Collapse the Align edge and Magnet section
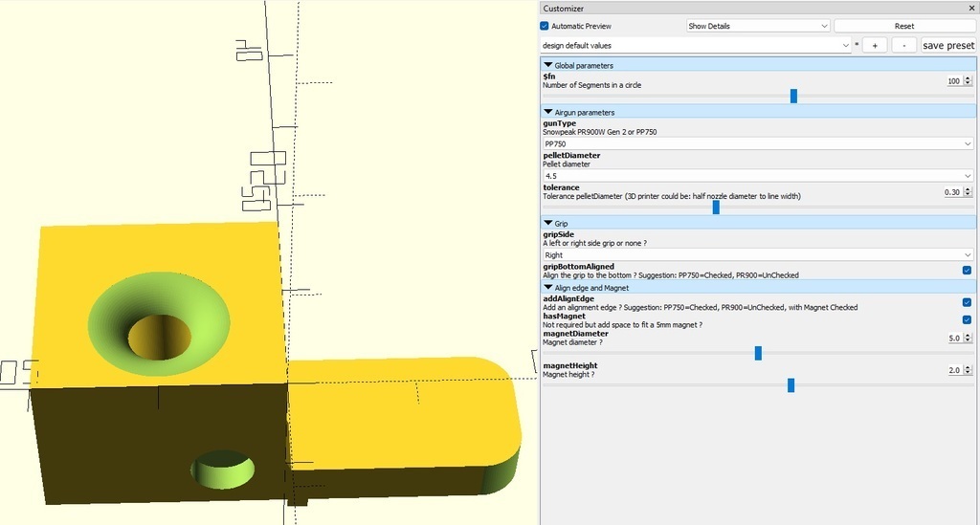Viewport: 980px width, 525px height. pyautogui.click(x=548, y=288)
